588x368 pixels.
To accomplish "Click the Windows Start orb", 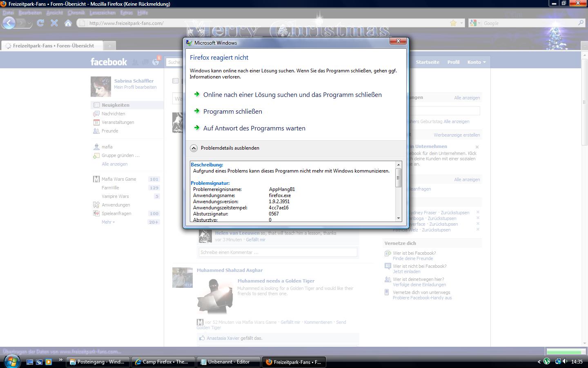I will pyautogui.click(x=11, y=361).
